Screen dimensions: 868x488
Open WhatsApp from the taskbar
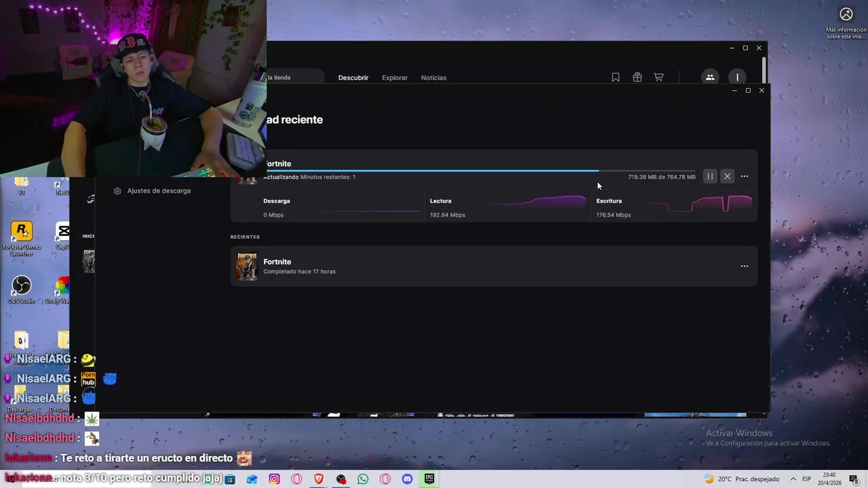[x=363, y=479]
